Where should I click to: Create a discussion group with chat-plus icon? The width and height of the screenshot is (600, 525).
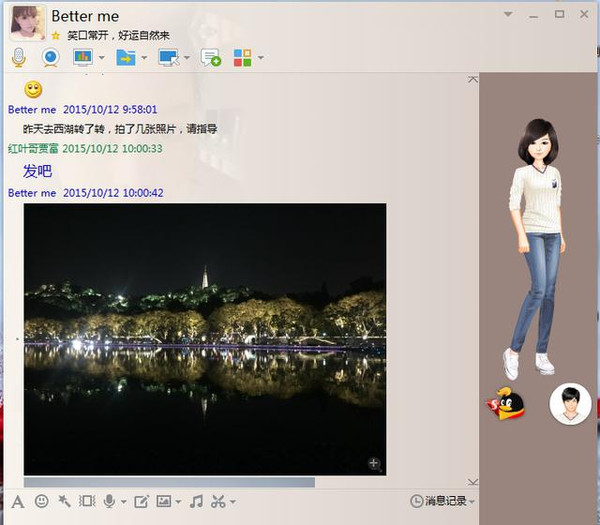point(210,58)
